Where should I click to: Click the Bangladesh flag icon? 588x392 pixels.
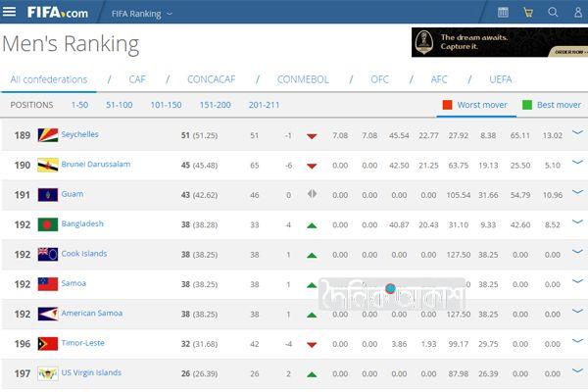coord(47,224)
